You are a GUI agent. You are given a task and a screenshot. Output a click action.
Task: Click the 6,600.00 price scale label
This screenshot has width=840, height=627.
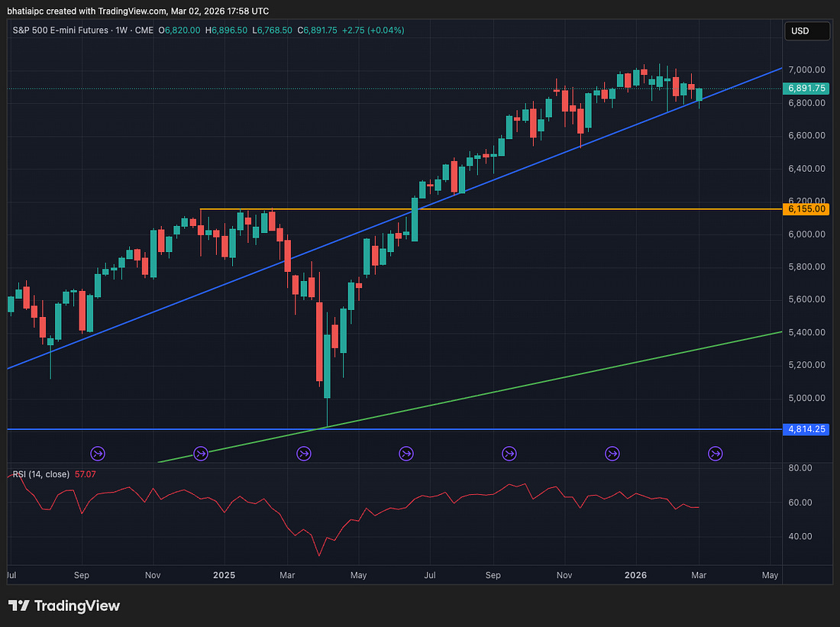[x=806, y=136]
